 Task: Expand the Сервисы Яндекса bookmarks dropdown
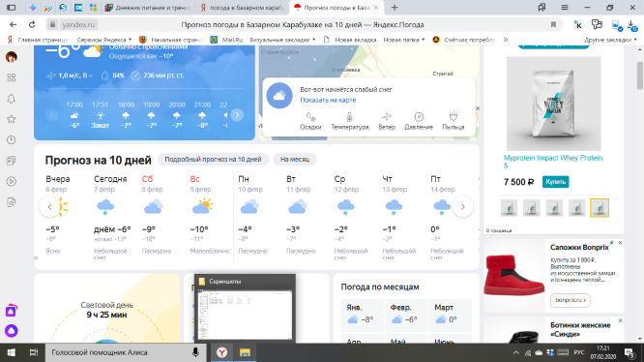coord(104,40)
